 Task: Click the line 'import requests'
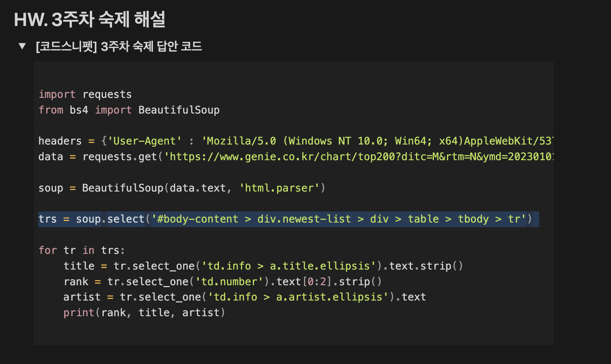click(85, 94)
